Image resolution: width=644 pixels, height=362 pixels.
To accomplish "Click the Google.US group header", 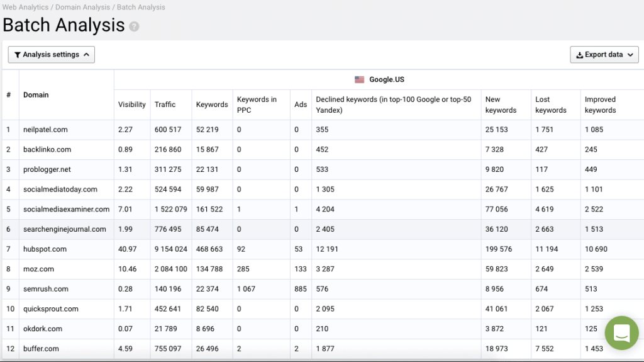I will (x=387, y=79).
